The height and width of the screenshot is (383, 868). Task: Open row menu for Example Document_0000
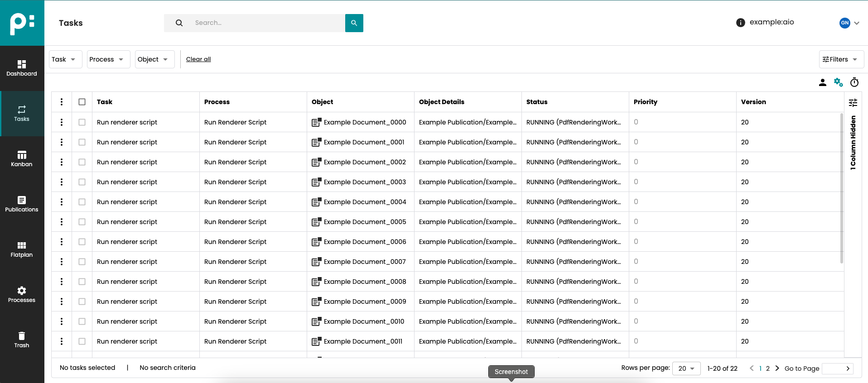coord(62,122)
